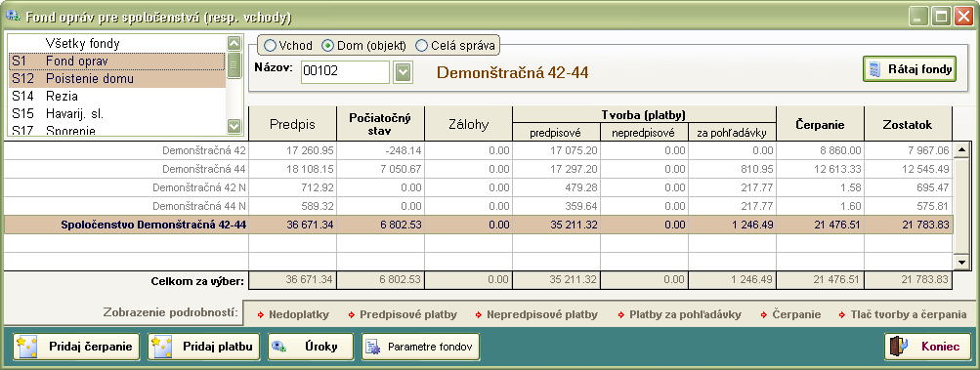
Task: Click the Názov input field 00102
Action: point(345,72)
